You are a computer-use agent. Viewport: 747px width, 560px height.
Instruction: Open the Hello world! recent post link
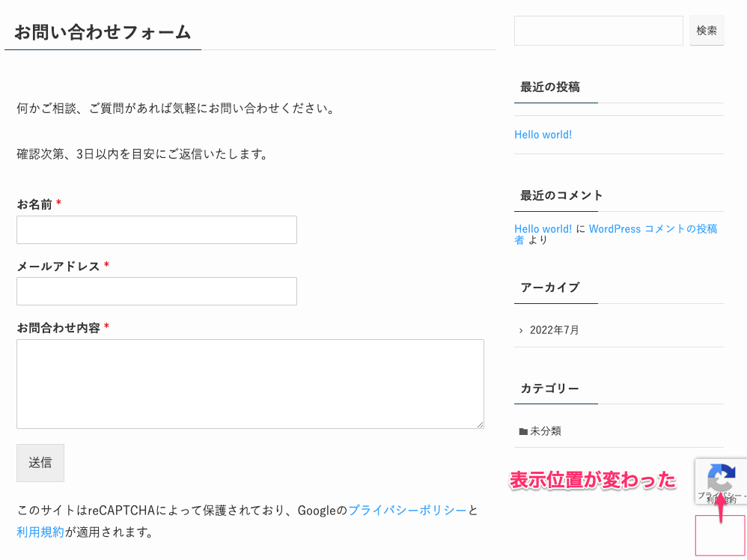click(x=543, y=135)
